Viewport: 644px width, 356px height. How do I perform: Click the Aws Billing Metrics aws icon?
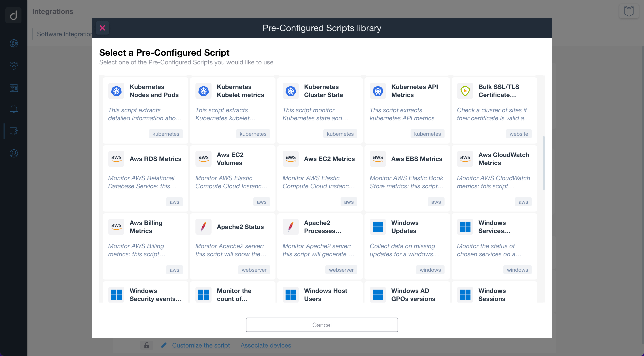point(116,227)
